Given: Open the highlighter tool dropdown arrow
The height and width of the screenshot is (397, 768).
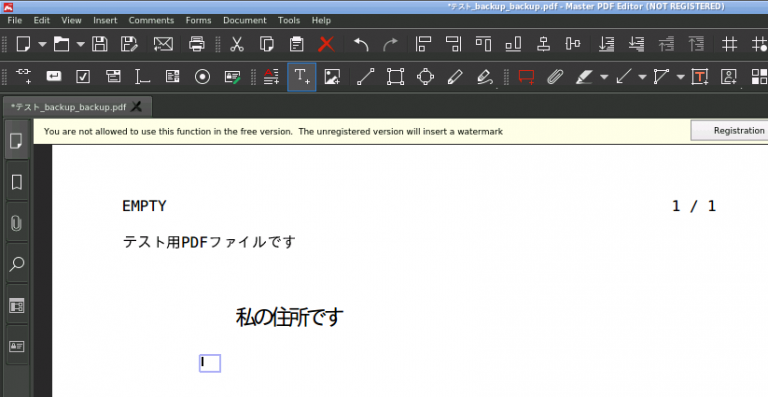Looking at the screenshot, I should [604, 77].
